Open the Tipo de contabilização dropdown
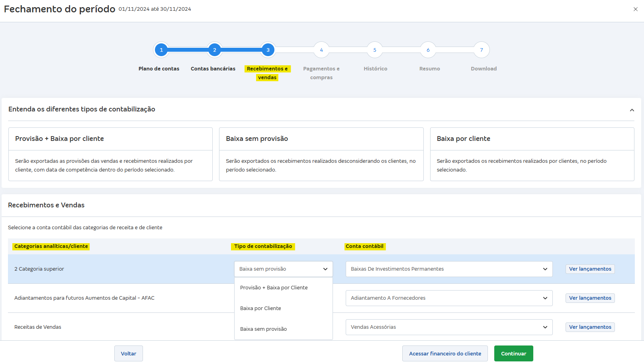Viewport: 644px width, 363px height. [x=283, y=269]
